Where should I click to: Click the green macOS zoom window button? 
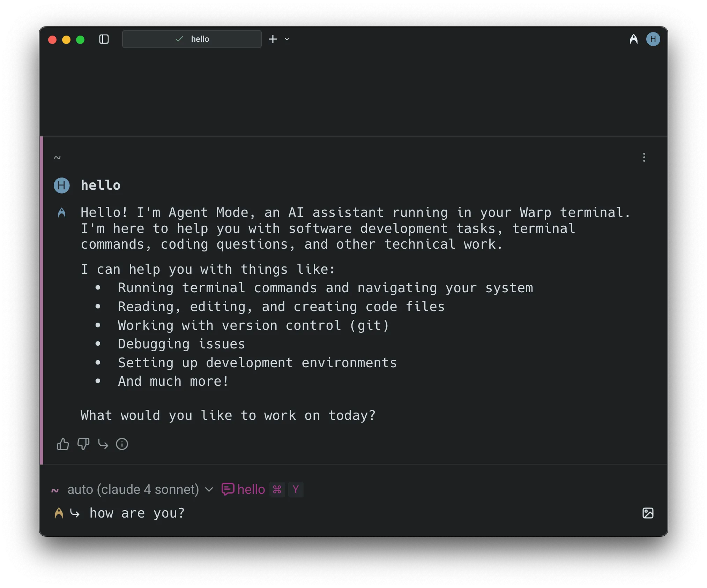click(80, 39)
